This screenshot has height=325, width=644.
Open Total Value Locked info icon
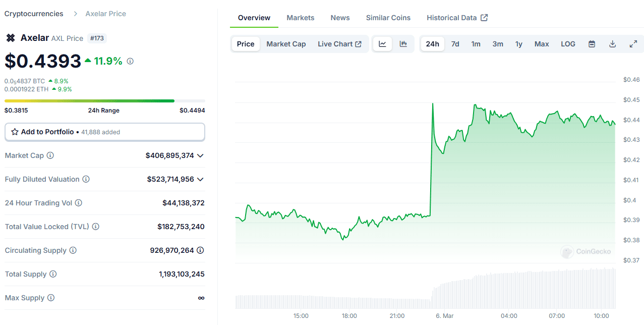click(x=96, y=227)
